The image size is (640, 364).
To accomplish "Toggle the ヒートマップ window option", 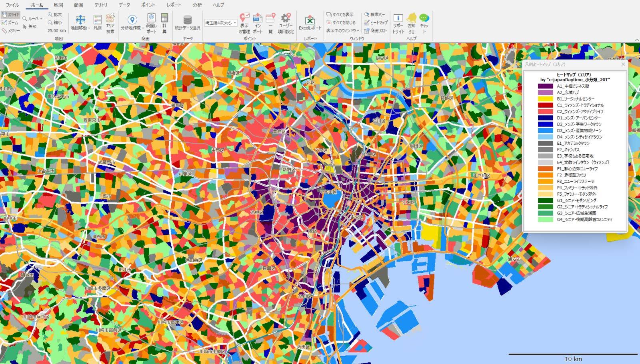I will 376,23.
